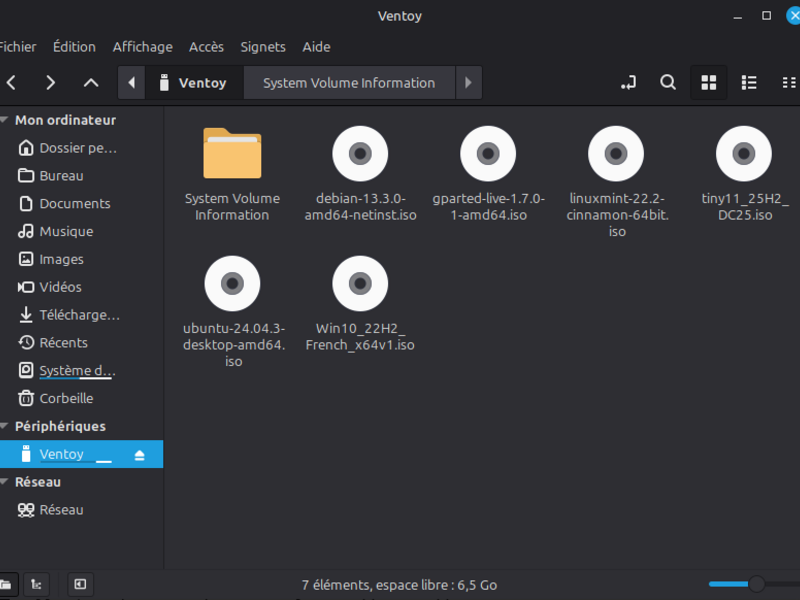Open Documents in the sidebar
Screen dimensions: 800x600
[x=82, y=204]
